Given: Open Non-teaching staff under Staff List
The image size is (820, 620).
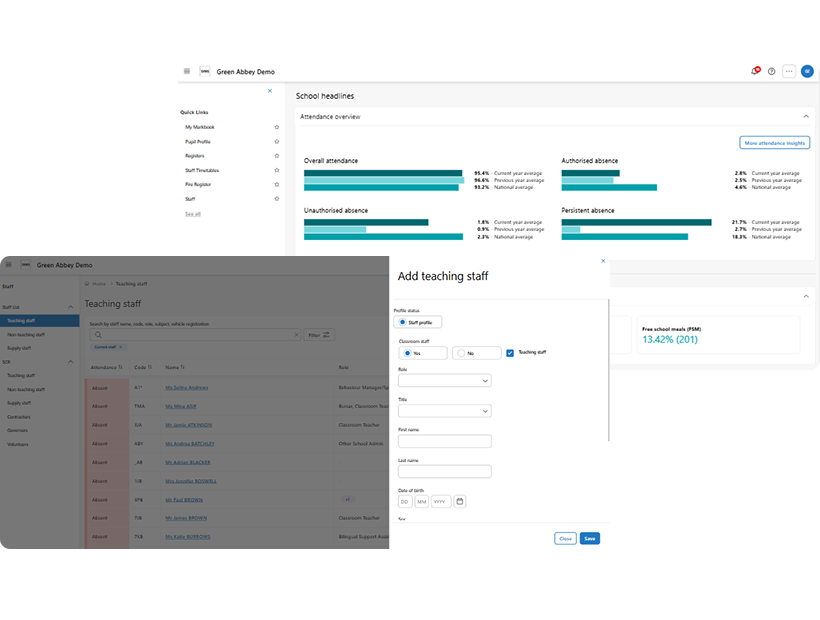Looking at the screenshot, I should 23,335.
